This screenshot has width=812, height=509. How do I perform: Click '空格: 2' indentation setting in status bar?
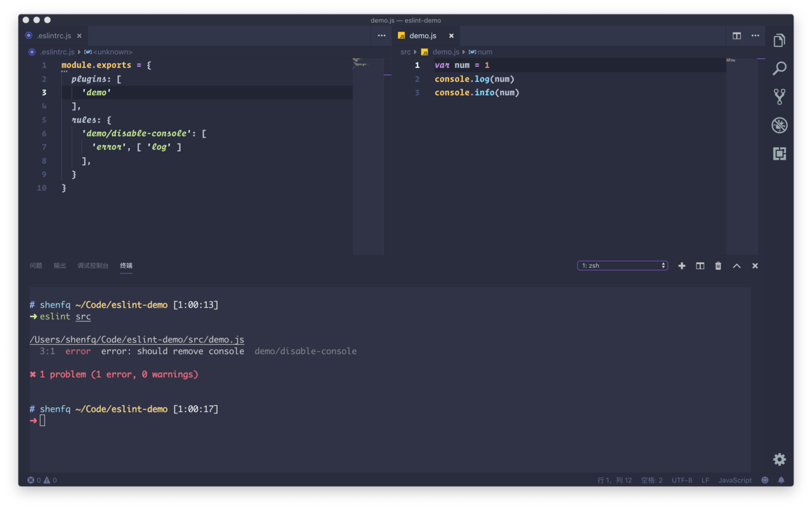[x=652, y=480]
